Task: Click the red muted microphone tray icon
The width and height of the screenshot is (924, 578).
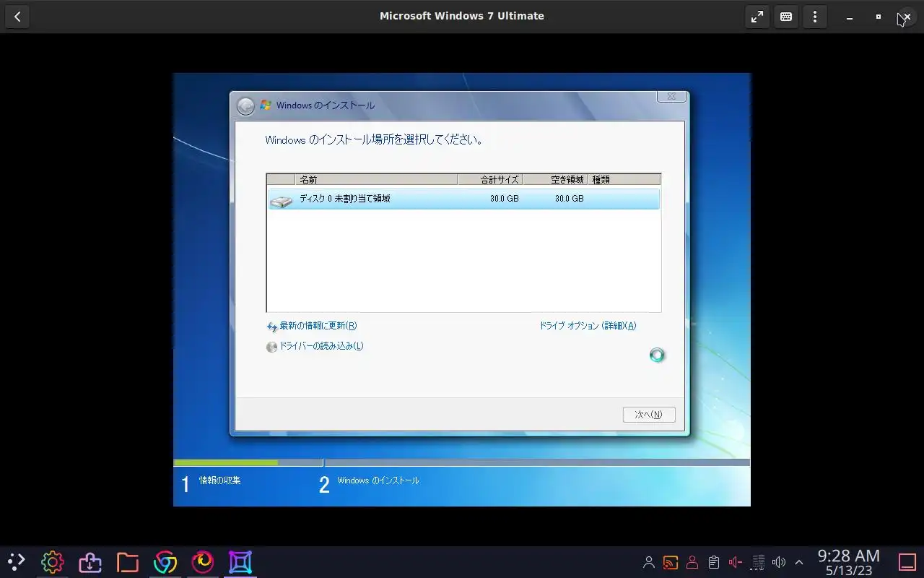Action: (736, 562)
